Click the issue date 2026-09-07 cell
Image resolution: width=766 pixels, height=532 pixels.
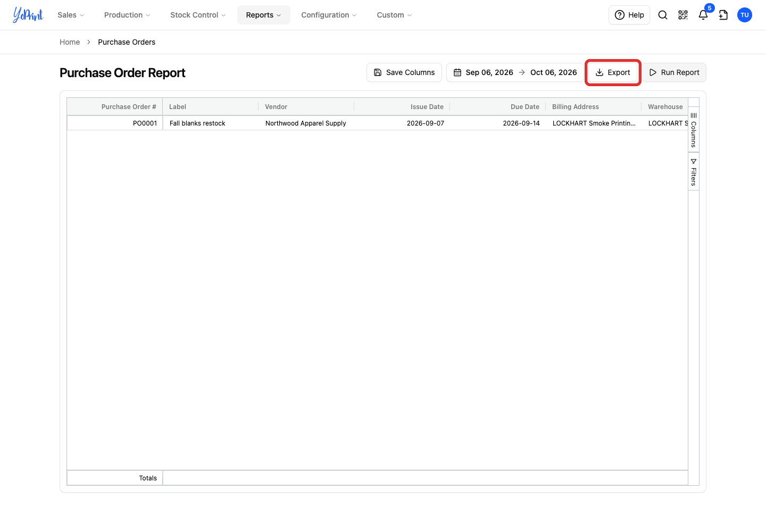(402, 123)
